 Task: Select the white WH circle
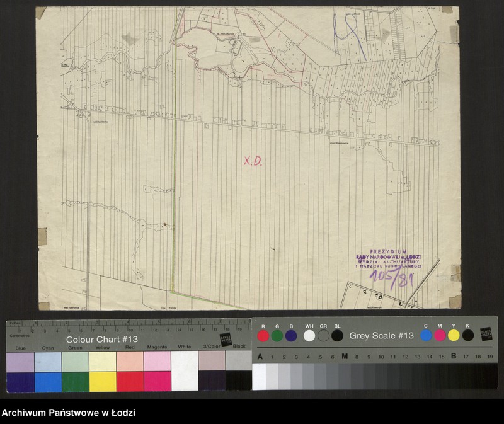pos(309,336)
